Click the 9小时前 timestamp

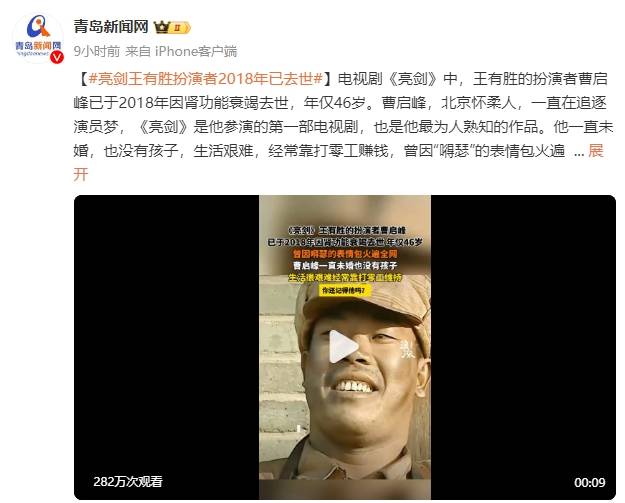click(97, 51)
